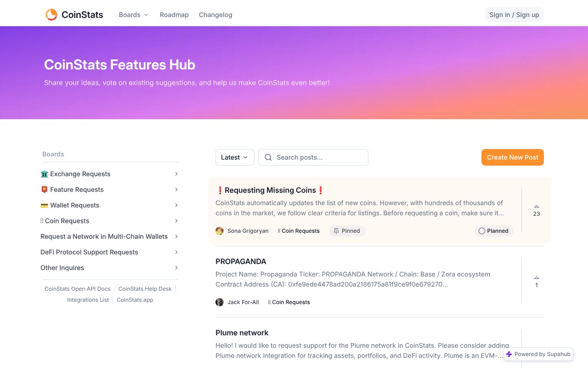The height and width of the screenshot is (368, 588).
Task: Click the Planned status circle
Action: (x=481, y=231)
